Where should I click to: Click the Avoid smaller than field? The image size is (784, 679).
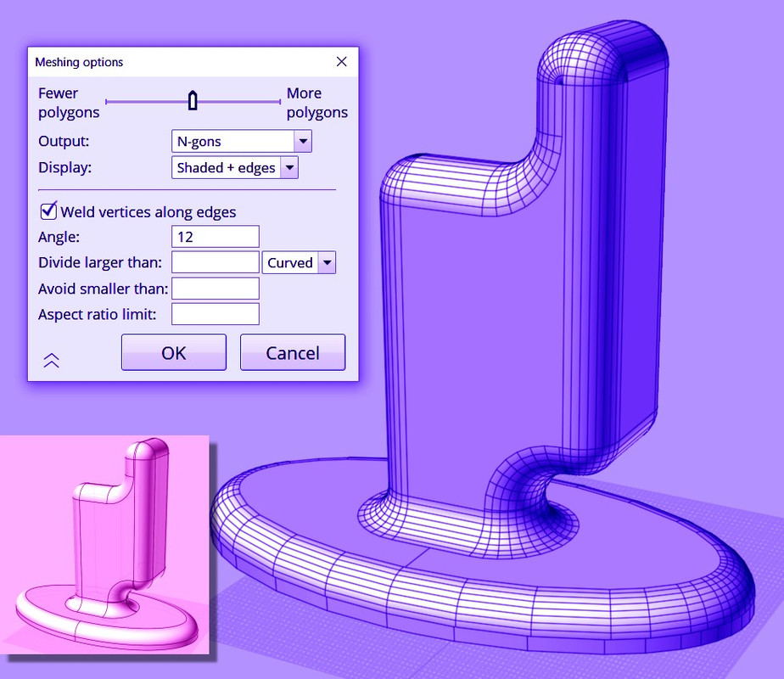(215, 289)
